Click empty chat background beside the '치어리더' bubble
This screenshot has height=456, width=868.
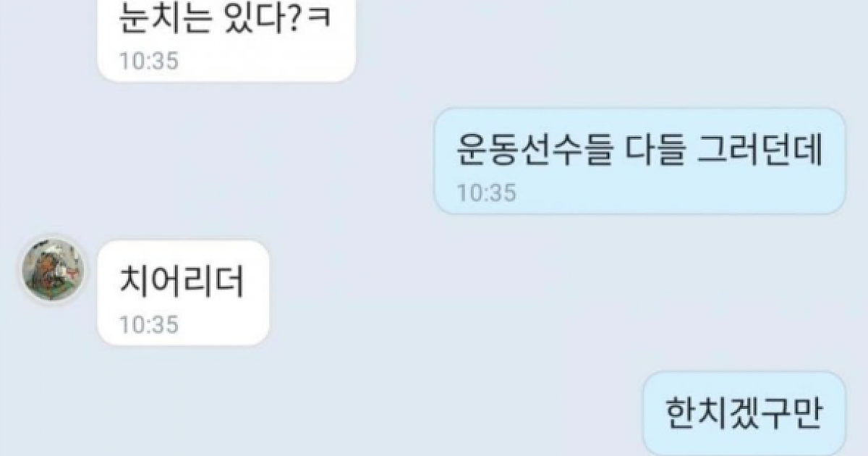click(506, 292)
